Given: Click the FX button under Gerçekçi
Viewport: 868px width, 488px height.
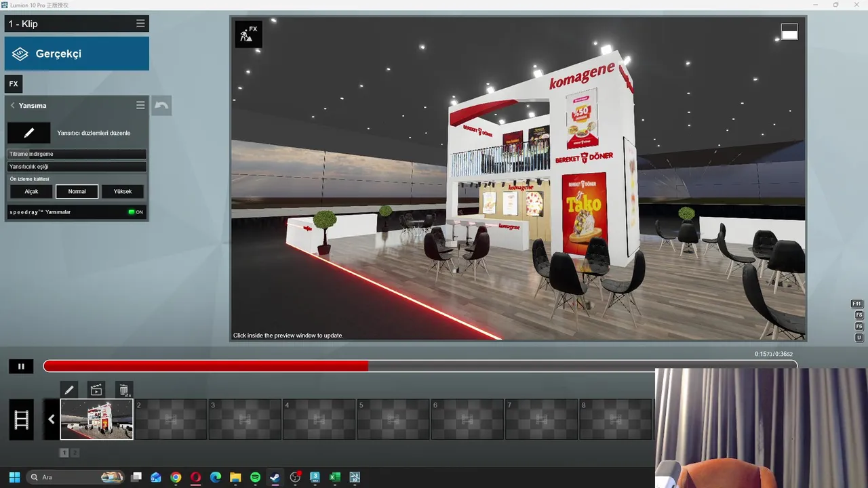Looking at the screenshot, I should point(14,84).
